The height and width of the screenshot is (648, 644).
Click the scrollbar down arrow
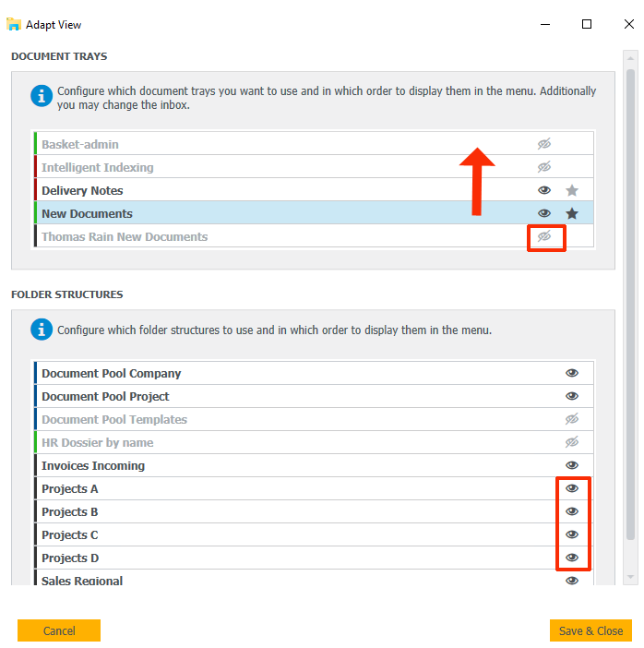click(631, 577)
